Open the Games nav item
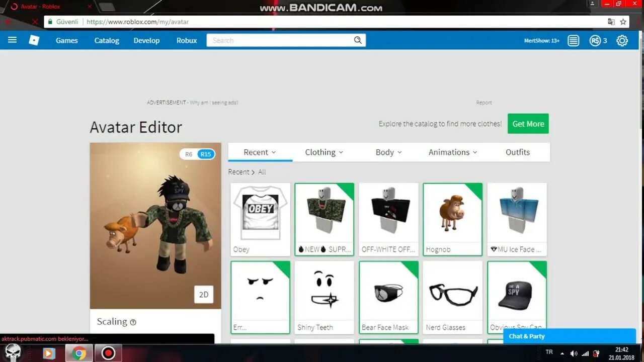Screen dimensions: 644x362 (x=67, y=41)
